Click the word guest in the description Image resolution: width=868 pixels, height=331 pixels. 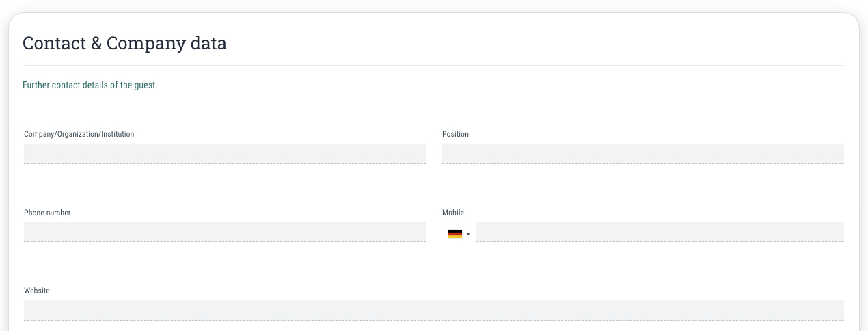pos(146,85)
